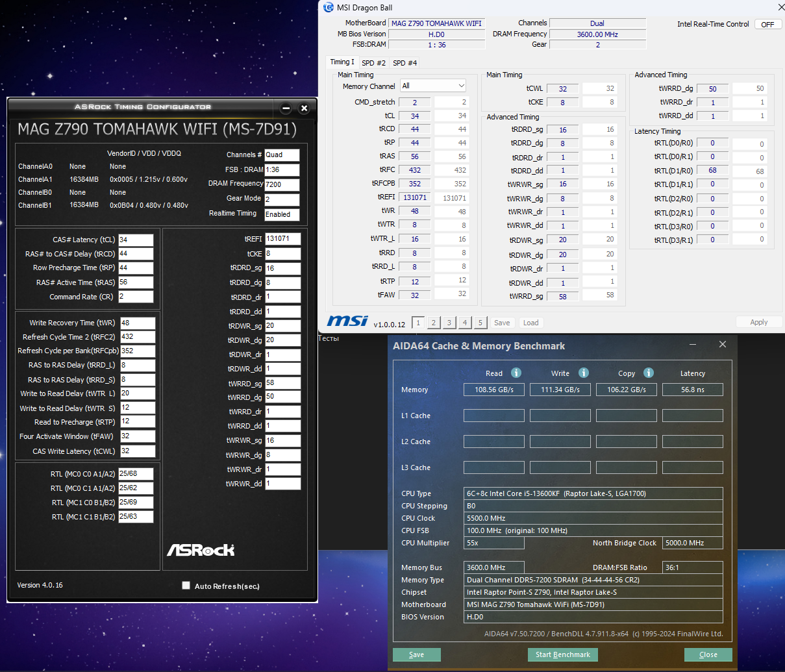The width and height of the screenshot is (785, 672).
Task: Click the L1 Cache Read empty result box
Action: pos(494,416)
